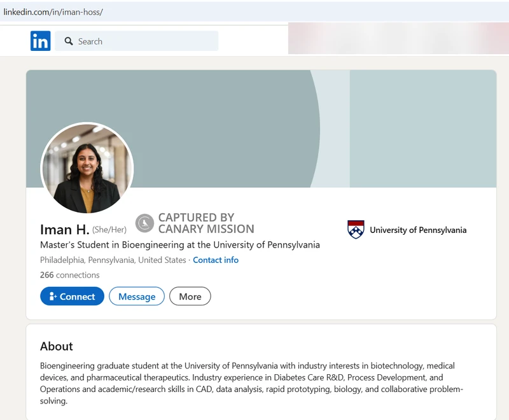
Task: Click the 266 connections text
Action: point(70,275)
